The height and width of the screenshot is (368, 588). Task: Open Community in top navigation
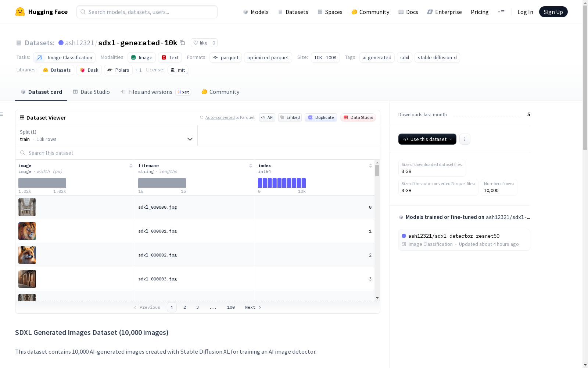370,12
